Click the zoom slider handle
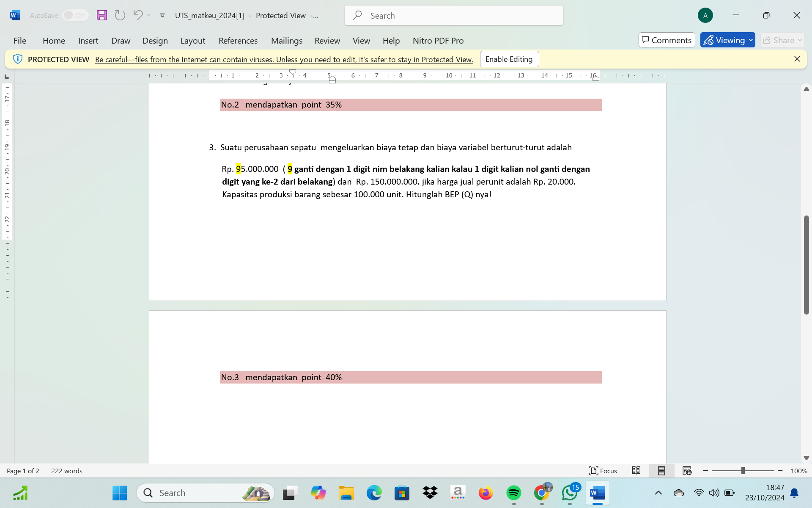Viewport: 812px width, 508px height. click(x=743, y=471)
